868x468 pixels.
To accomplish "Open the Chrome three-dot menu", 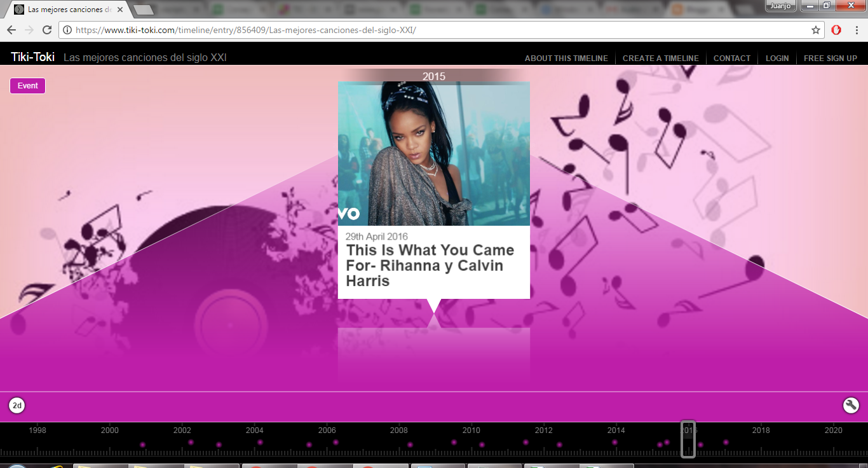I will 857,30.
